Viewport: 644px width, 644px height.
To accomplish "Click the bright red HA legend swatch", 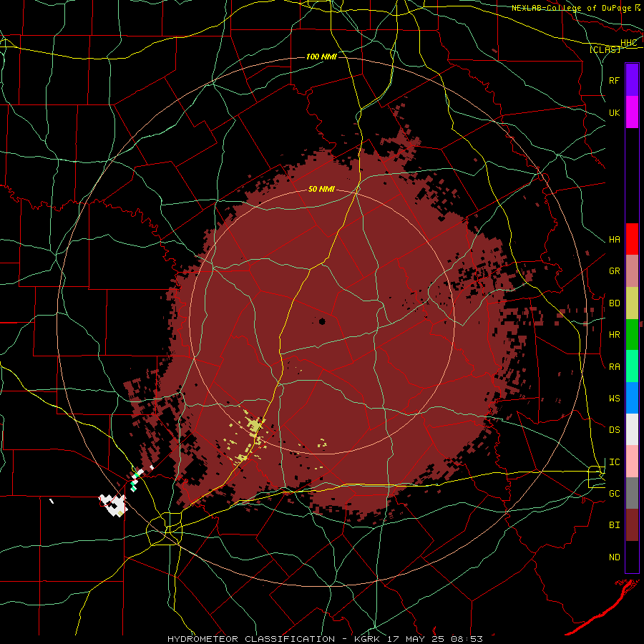I will (632, 239).
